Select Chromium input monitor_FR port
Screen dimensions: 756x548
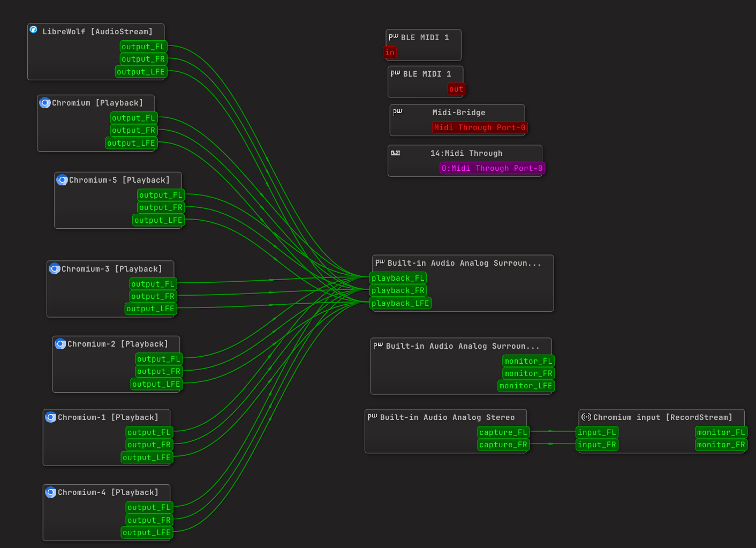pyautogui.click(x=721, y=445)
